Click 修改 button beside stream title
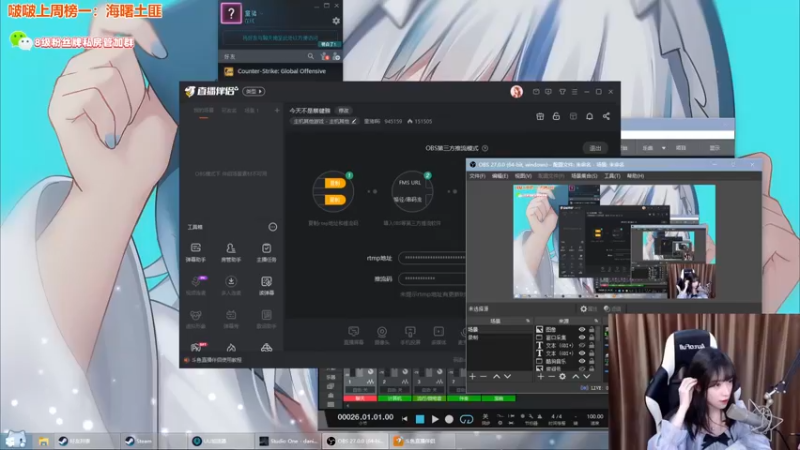Image resolution: width=800 pixels, height=450 pixels. pos(343,111)
